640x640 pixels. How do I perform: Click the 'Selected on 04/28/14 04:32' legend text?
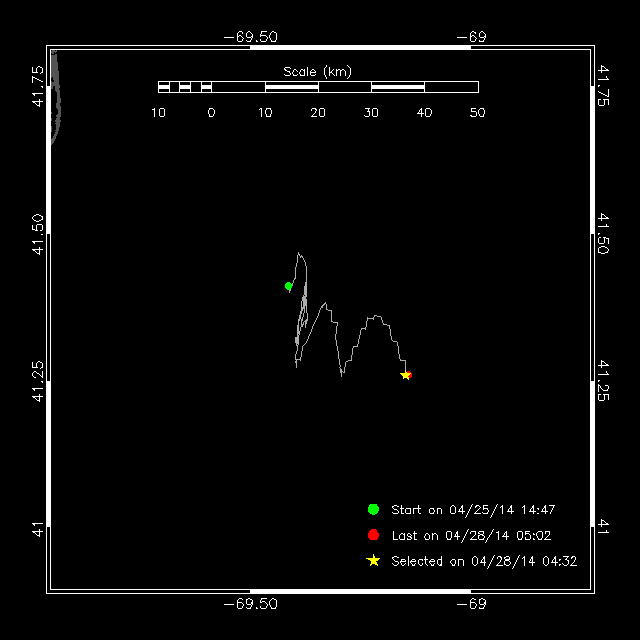(484, 562)
